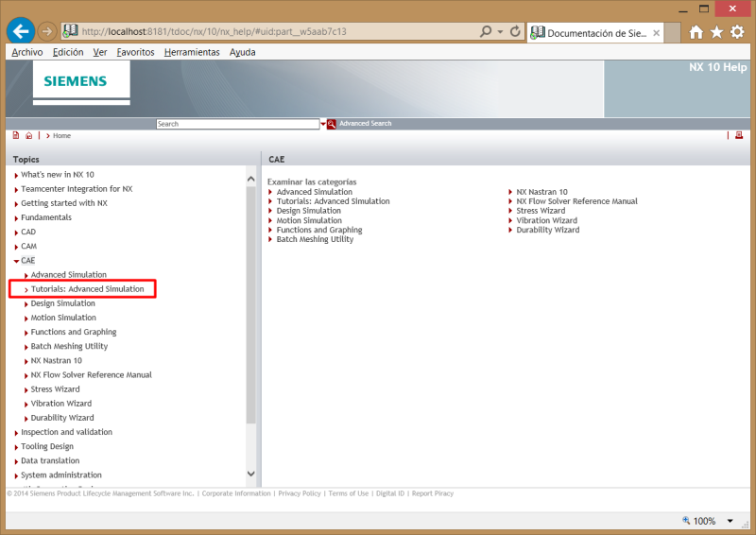This screenshot has width=756, height=535.
Task: Open the zoom level dropdown arrow
Action: [730, 521]
